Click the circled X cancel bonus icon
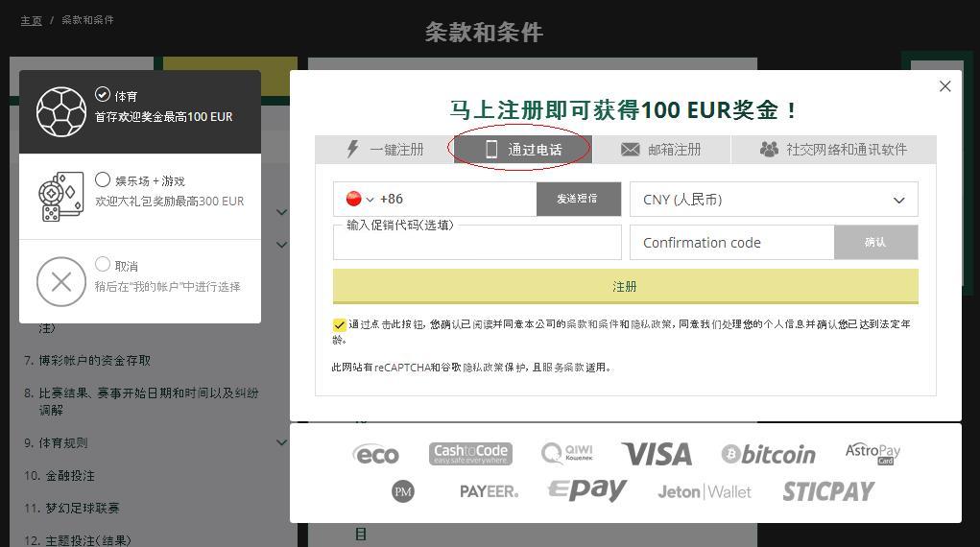 [61, 282]
